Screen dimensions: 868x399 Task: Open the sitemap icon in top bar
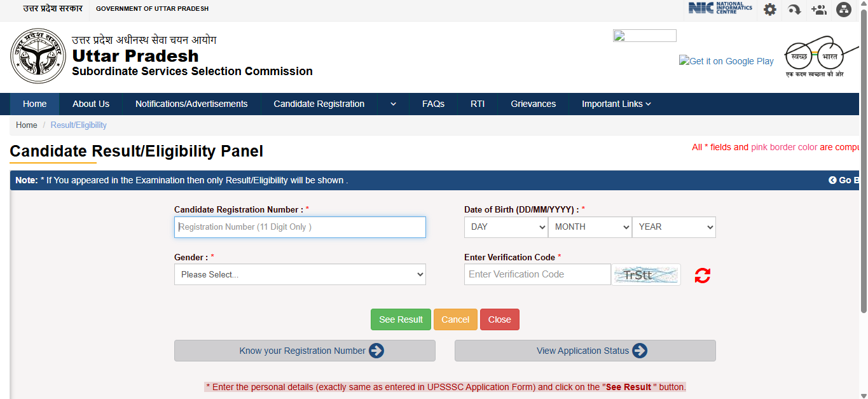click(x=843, y=10)
